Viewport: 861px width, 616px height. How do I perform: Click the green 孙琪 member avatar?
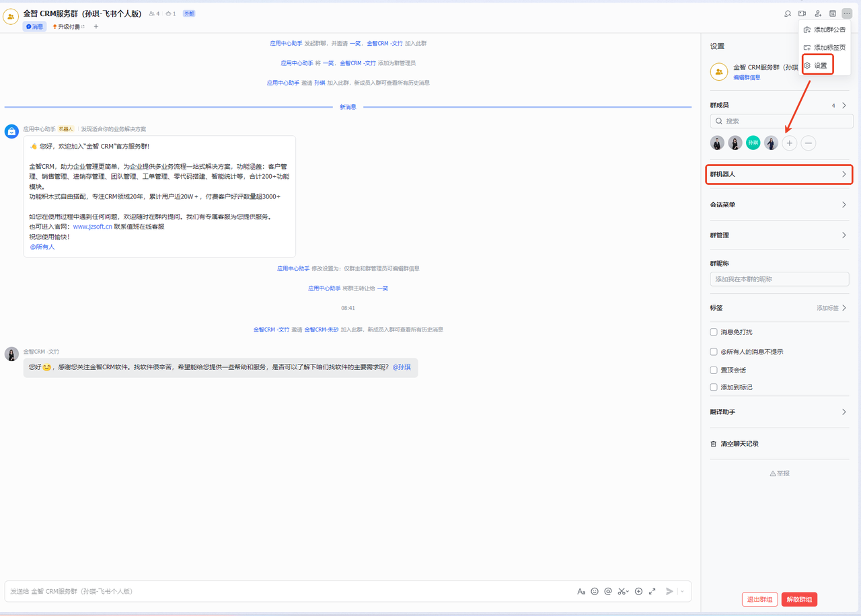click(x=753, y=143)
